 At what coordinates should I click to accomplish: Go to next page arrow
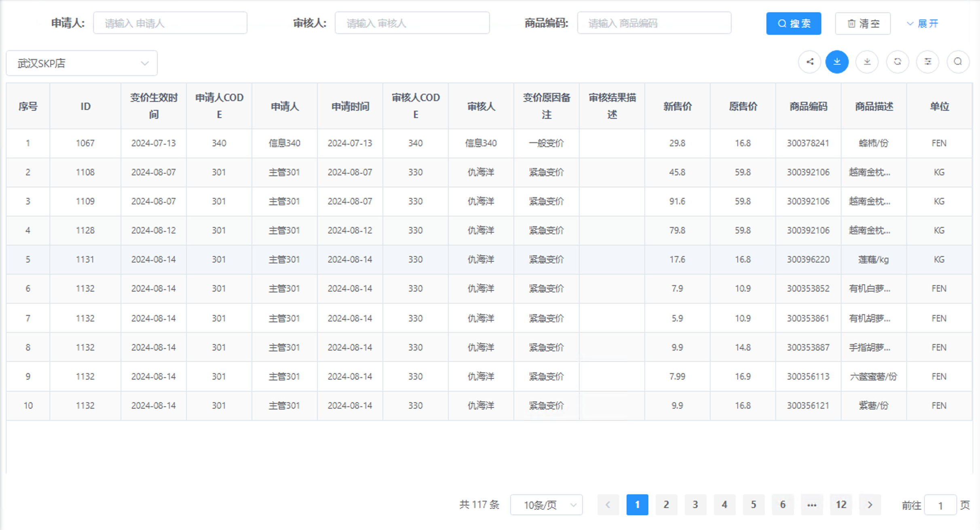pos(870,505)
